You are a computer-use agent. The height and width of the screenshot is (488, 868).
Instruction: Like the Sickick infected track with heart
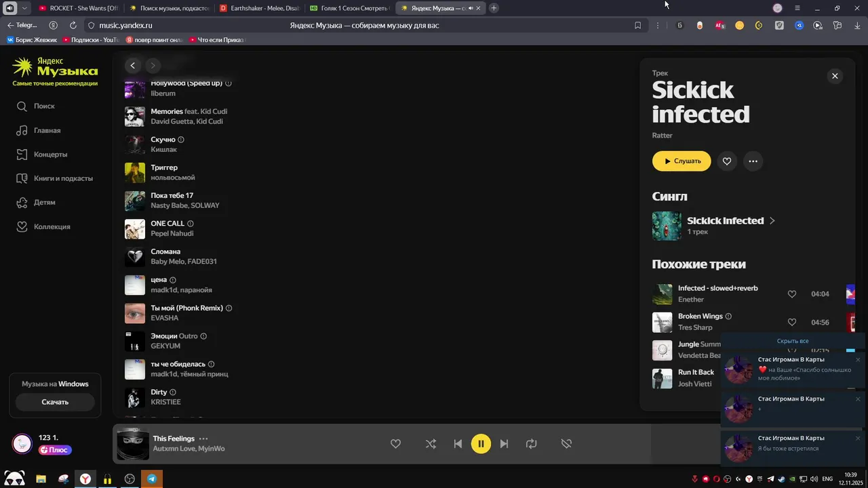point(727,161)
